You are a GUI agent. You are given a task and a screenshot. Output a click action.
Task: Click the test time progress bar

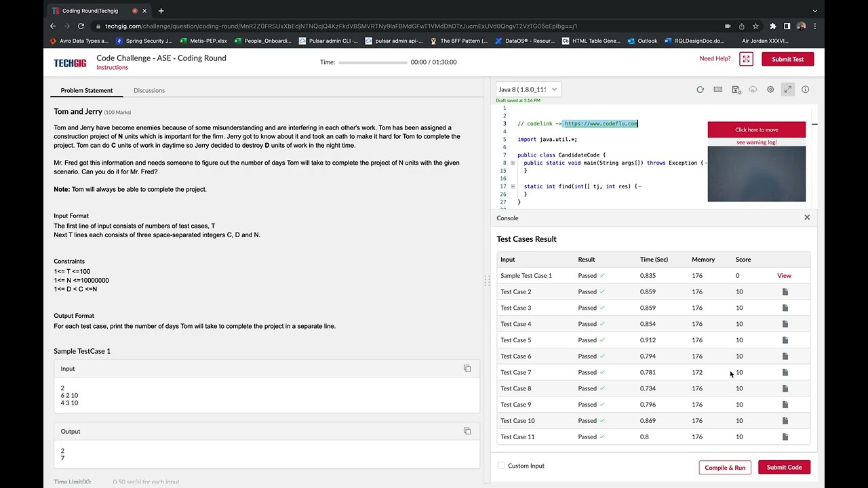coord(373,62)
